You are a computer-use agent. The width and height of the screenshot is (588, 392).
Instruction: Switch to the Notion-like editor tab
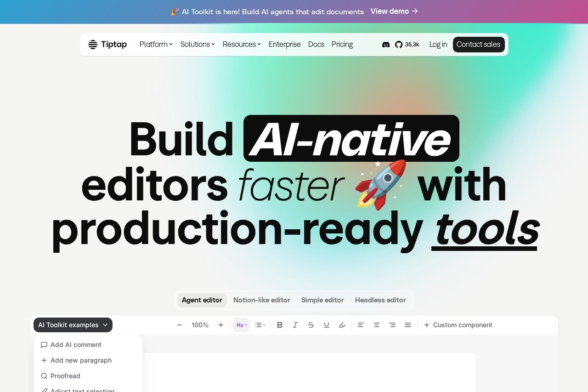(261, 300)
